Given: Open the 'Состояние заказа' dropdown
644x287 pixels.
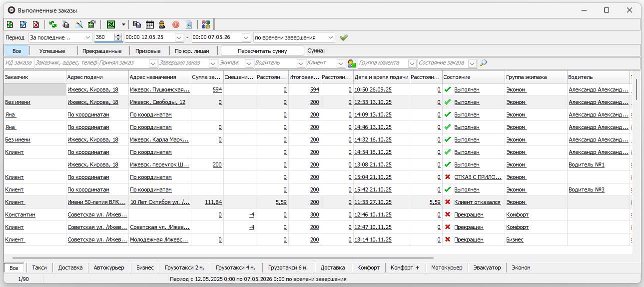Looking at the screenshot, I should pos(472,63).
